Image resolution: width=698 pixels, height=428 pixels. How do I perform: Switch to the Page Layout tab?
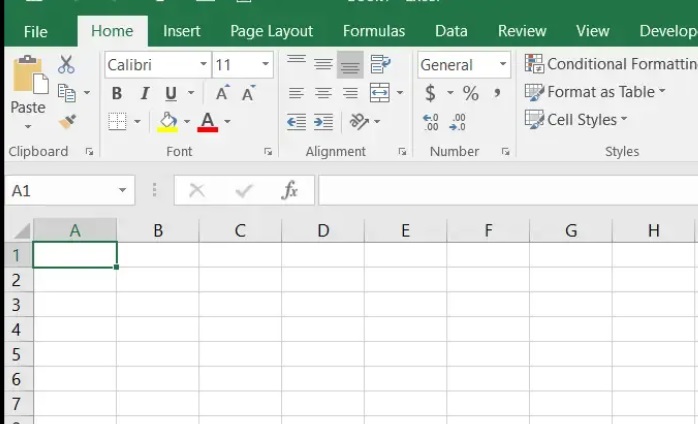pos(272,32)
